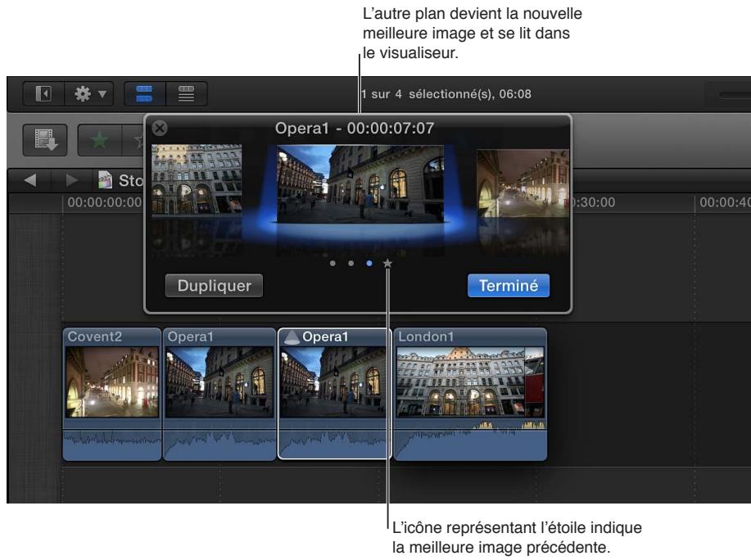Click the star previous-pick indicator
The width and height of the screenshot is (751, 560).
[387, 264]
